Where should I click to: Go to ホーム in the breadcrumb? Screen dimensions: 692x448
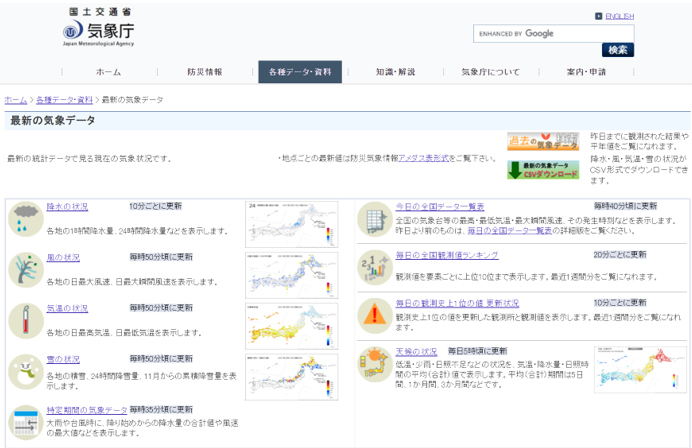(x=16, y=100)
